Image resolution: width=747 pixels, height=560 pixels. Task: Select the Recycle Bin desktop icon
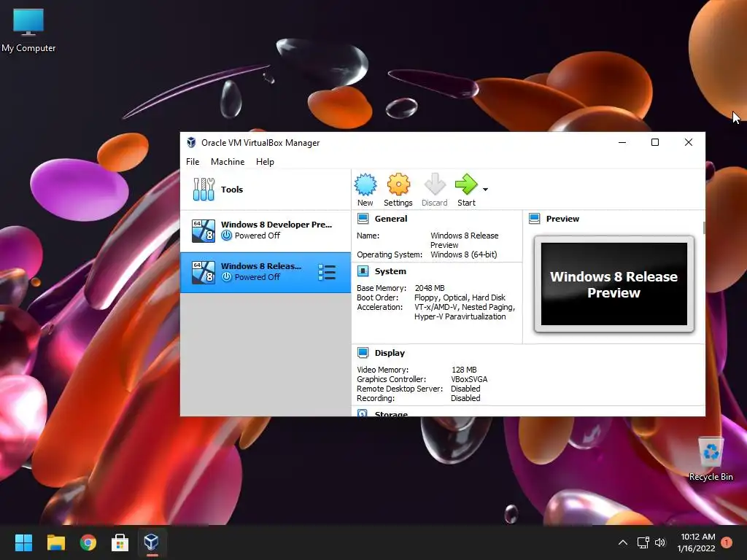tap(711, 459)
